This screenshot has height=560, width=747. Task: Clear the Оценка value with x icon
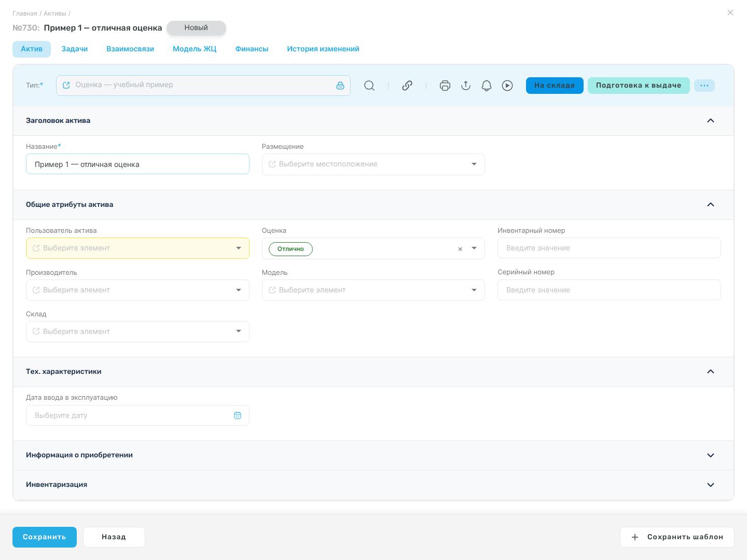coord(460,249)
